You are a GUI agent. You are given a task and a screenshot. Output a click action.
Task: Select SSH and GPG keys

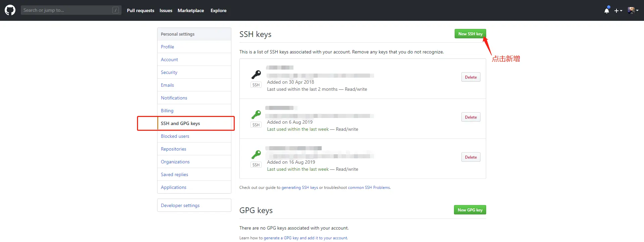coord(194,123)
